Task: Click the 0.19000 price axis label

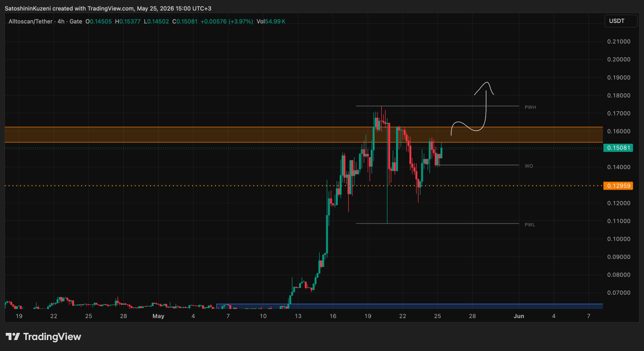Action: 619,78
